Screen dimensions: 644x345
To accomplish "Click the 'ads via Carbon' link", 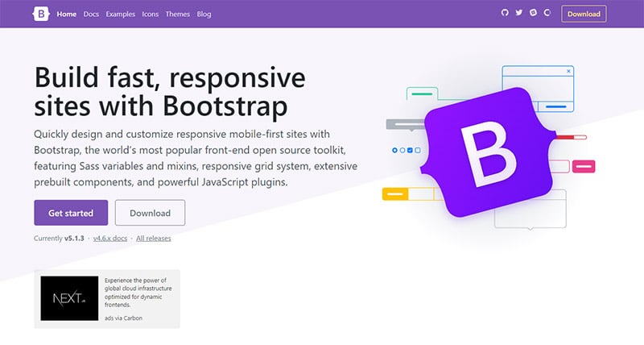I will pyautogui.click(x=123, y=318).
